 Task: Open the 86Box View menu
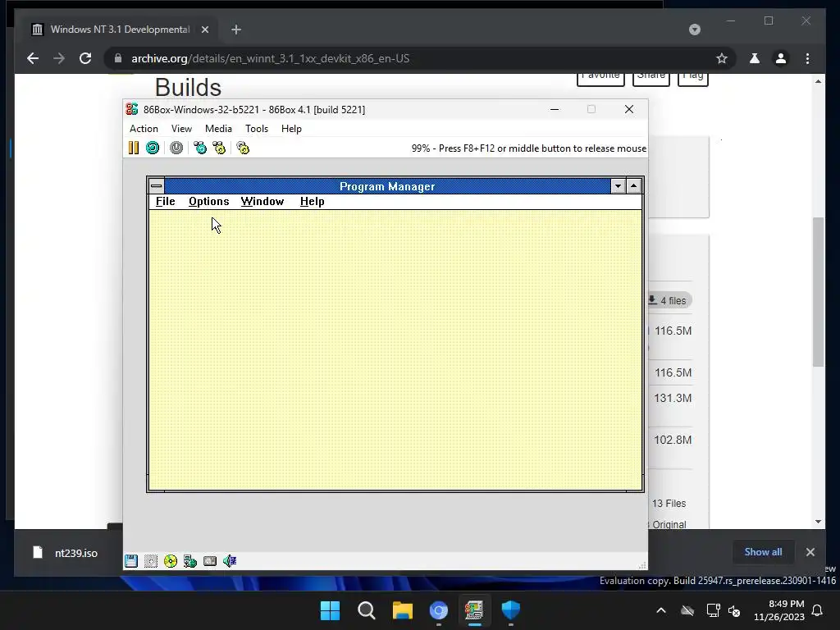[x=181, y=129]
